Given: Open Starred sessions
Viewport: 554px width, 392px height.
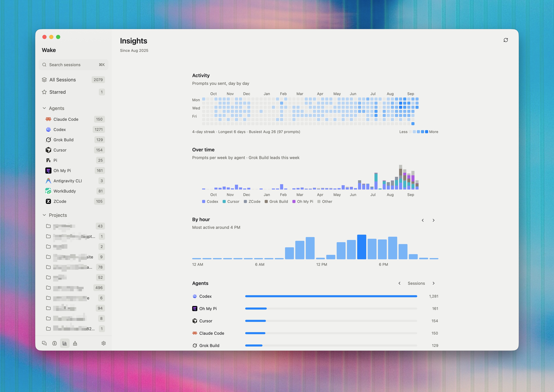Looking at the screenshot, I should (x=74, y=92).
